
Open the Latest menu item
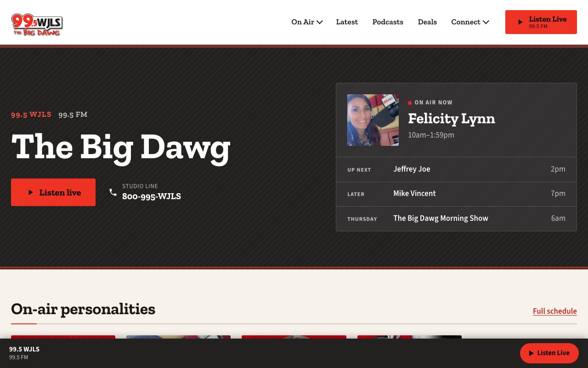347,22
